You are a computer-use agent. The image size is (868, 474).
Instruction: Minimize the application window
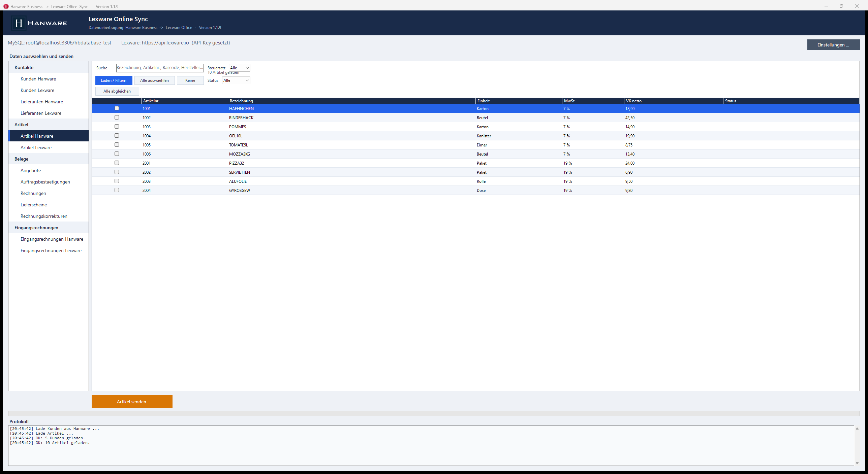826,6
